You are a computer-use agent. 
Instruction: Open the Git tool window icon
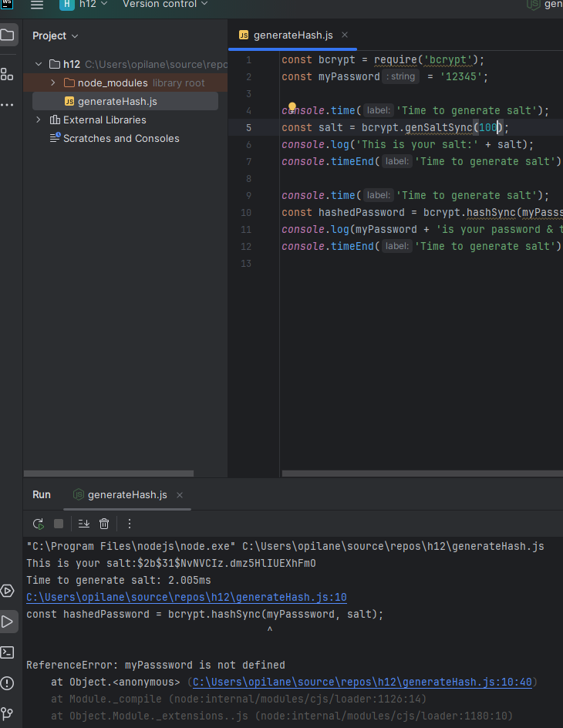(x=7, y=713)
